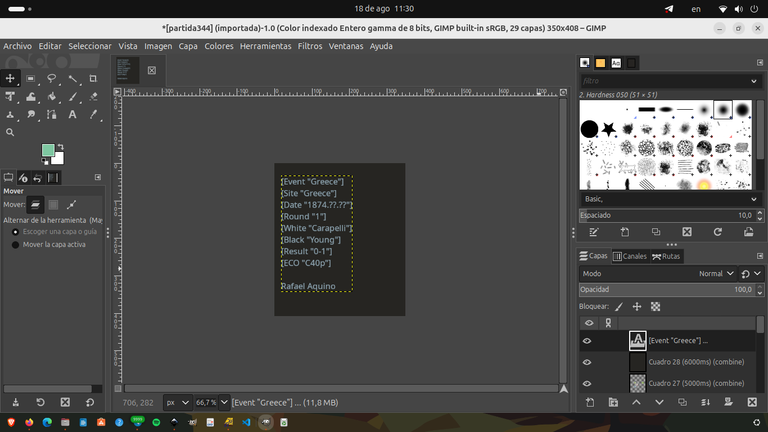Screen dimensions: 768x432
Task: Select the Text tool
Action: point(72,115)
